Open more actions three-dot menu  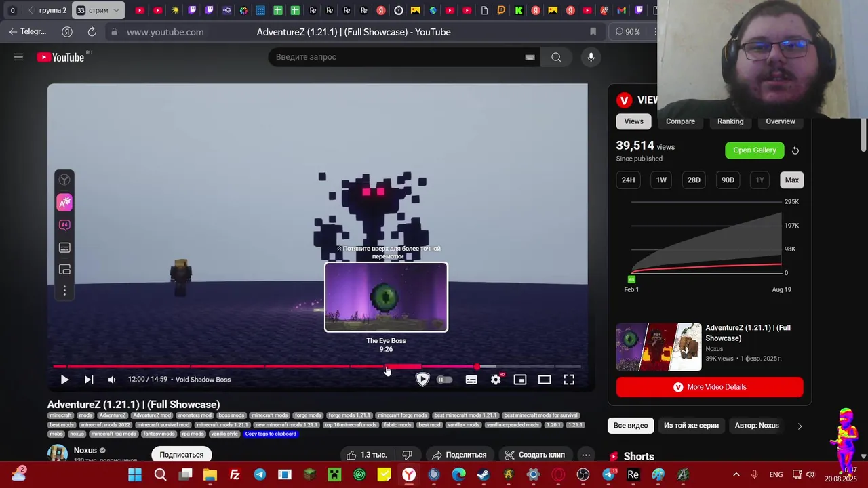585,455
